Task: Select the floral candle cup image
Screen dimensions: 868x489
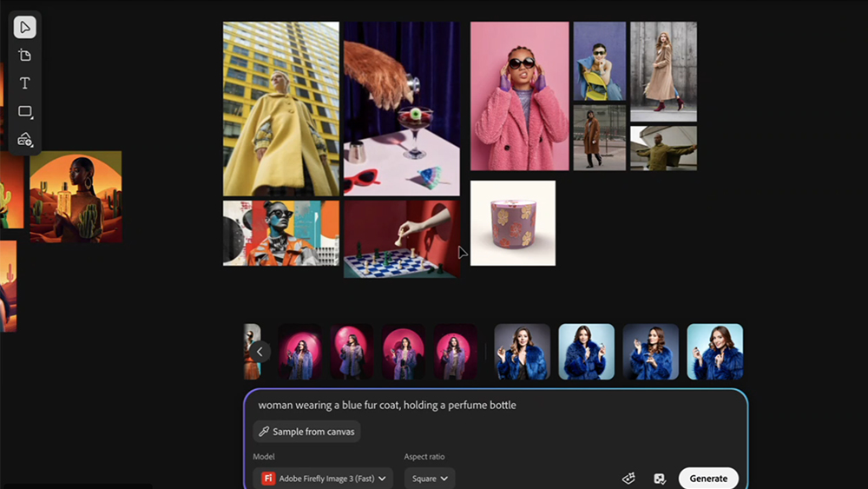Action: (x=513, y=223)
